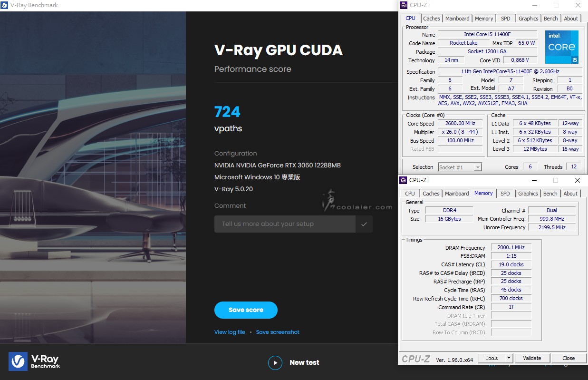
Task: Click the Max TDP value '65.0 W'
Action: click(x=527, y=43)
